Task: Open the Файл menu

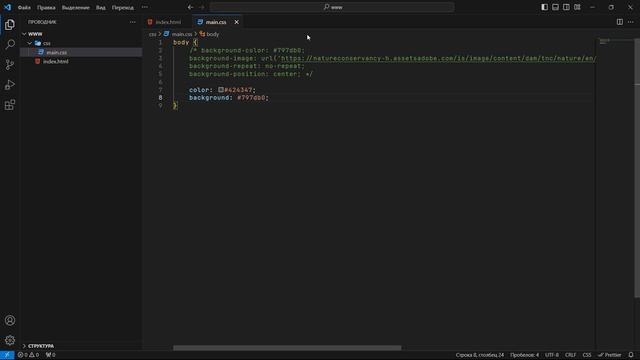Action: 24,7
